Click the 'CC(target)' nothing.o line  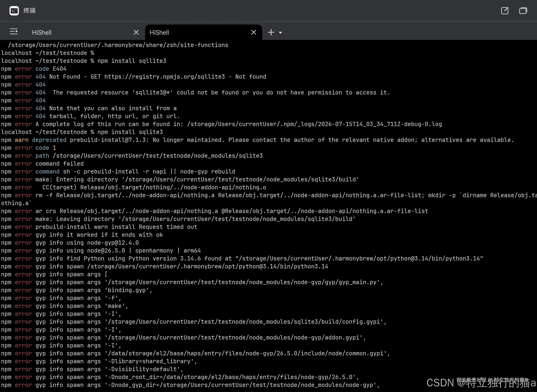pyautogui.click(x=134, y=187)
